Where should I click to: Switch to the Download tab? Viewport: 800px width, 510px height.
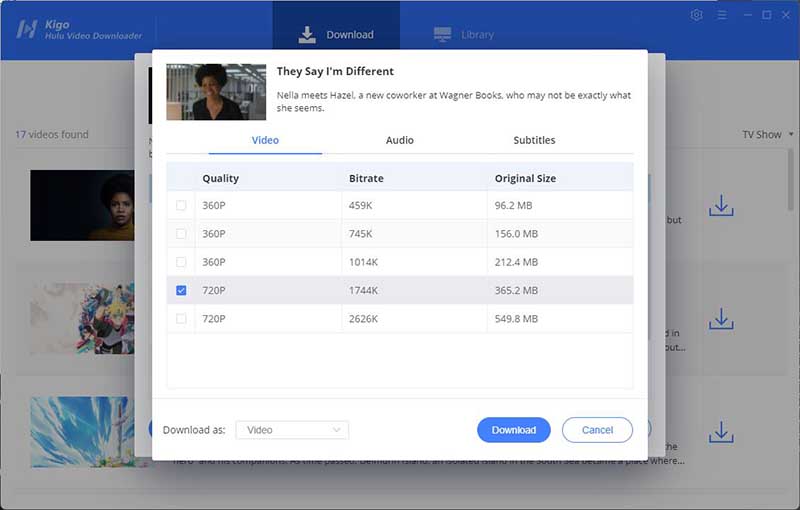point(336,30)
